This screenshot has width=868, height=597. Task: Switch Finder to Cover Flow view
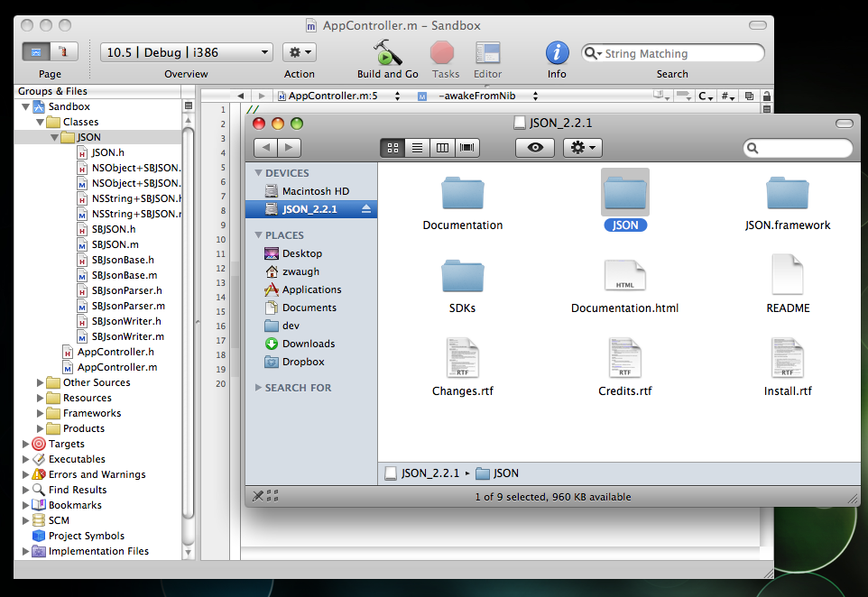pyautogui.click(x=467, y=148)
